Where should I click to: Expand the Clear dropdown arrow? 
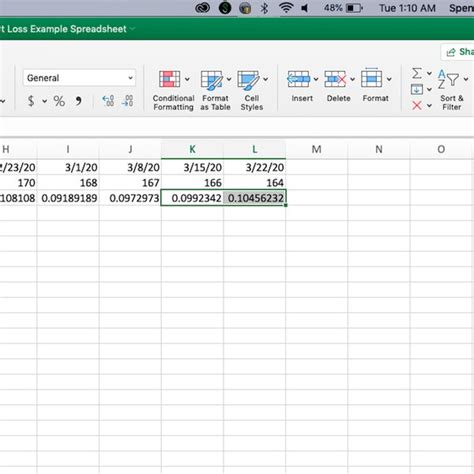[429, 106]
